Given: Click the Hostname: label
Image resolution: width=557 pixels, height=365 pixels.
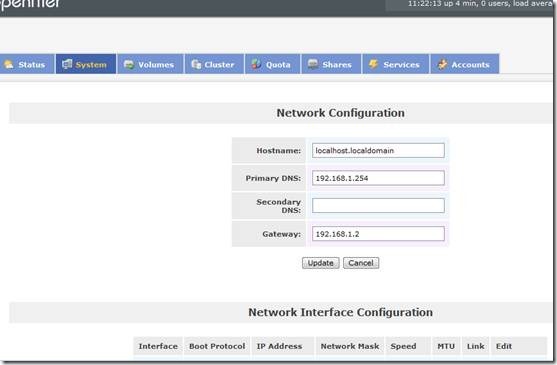Looking at the screenshot, I should click(278, 151).
